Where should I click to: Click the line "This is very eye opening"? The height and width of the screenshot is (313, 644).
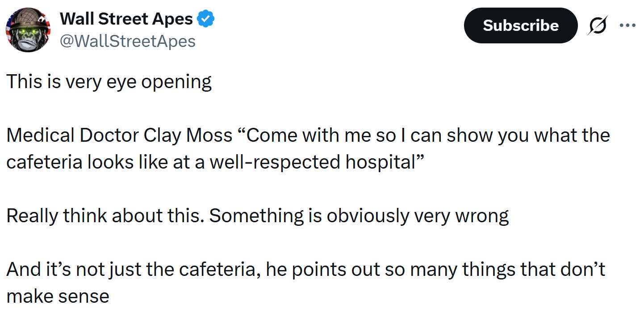pos(109,82)
